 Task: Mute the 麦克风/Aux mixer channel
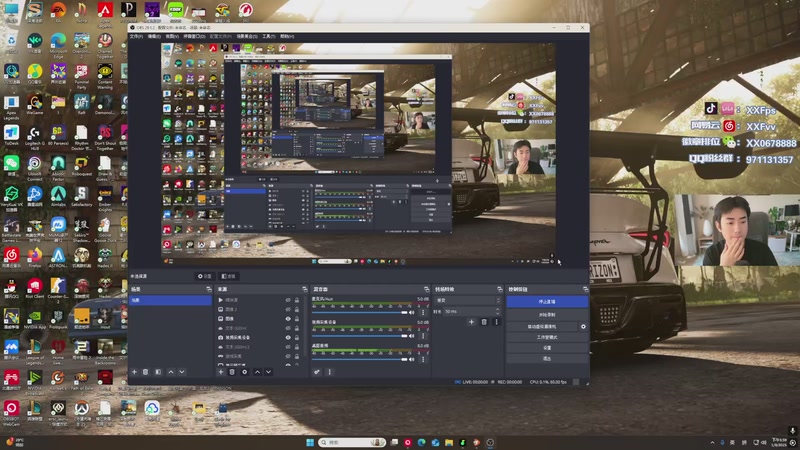[412, 312]
